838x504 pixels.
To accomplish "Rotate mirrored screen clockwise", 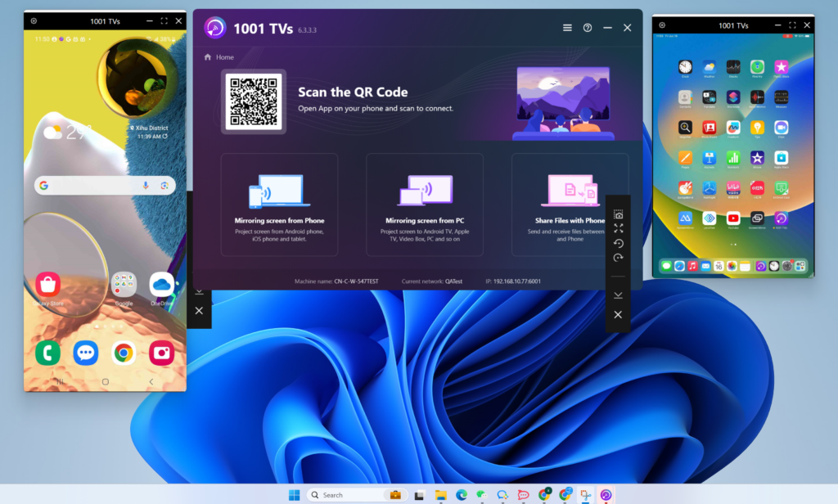I will [619, 258].
